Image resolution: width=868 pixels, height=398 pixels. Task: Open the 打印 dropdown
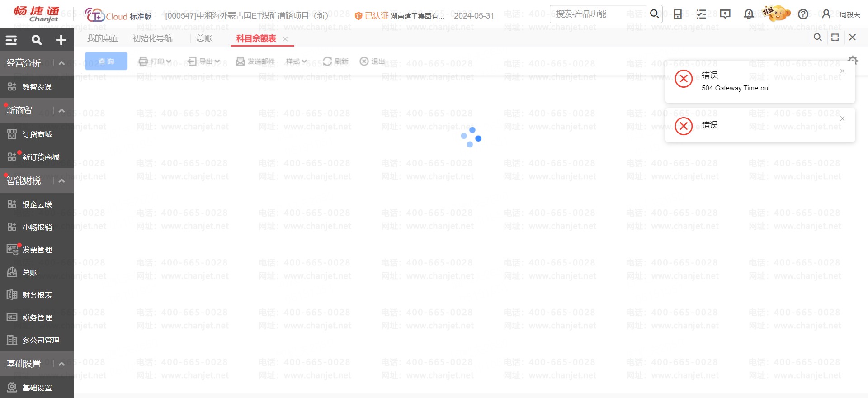pos(155,61)
